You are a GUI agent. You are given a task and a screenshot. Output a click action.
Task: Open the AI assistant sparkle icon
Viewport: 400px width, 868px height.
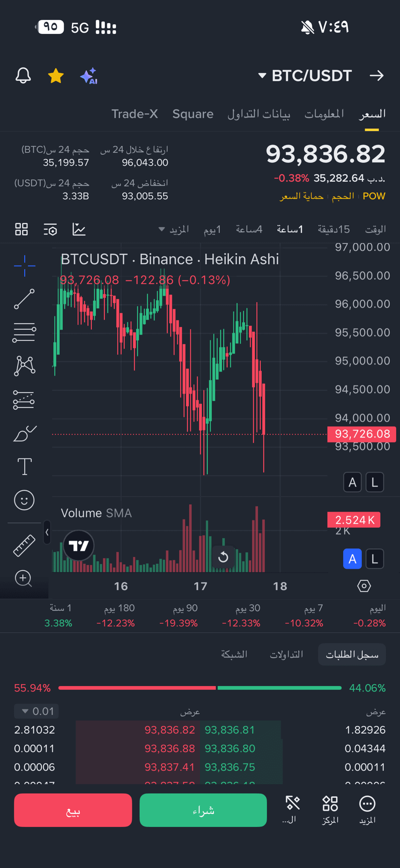89,76
